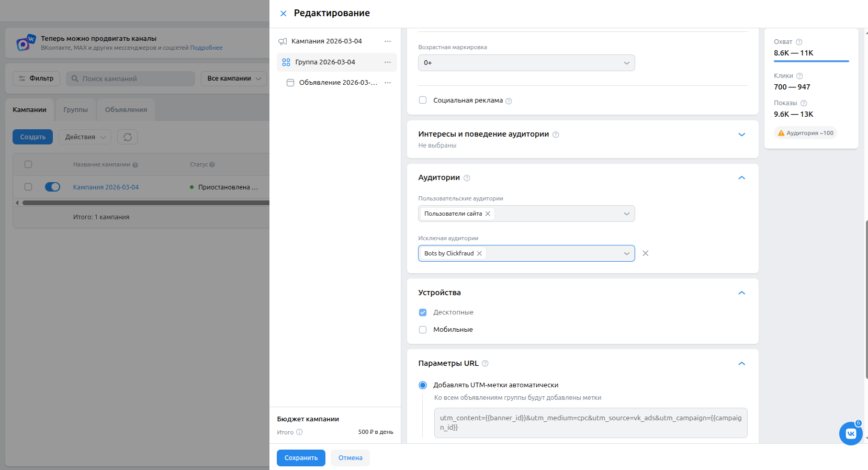
Task: Enable the Социальная реклама checkbox
Action: (423, 100)
